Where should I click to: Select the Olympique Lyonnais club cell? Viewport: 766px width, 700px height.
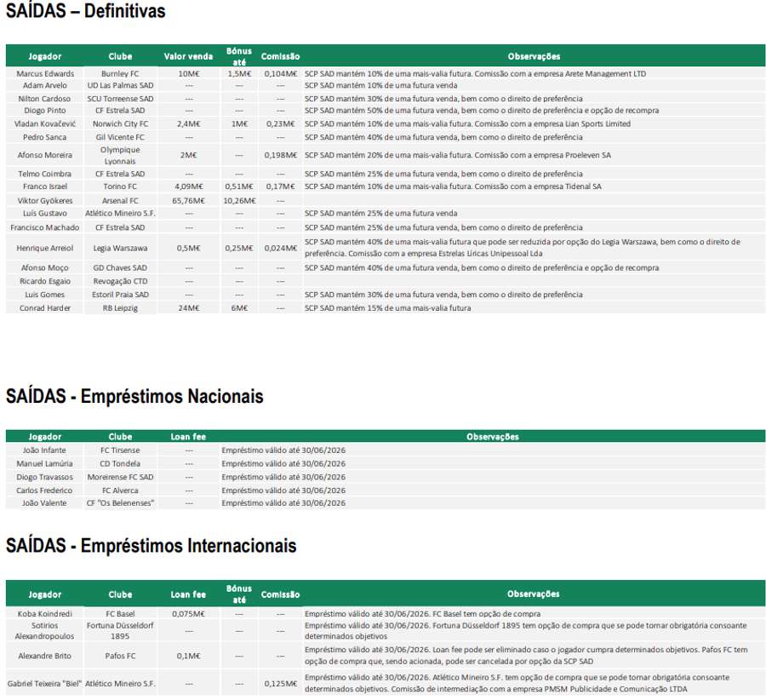[120, 155]
